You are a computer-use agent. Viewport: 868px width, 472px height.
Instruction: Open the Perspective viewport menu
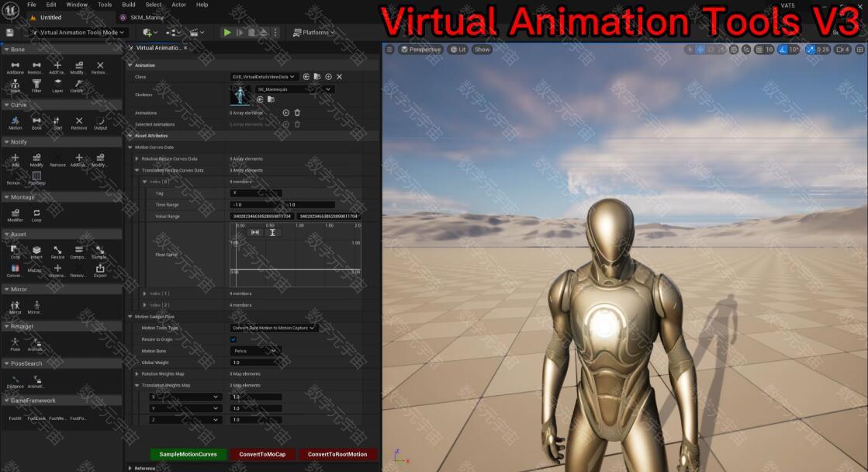pyautogui.click(x=420, y=50)
